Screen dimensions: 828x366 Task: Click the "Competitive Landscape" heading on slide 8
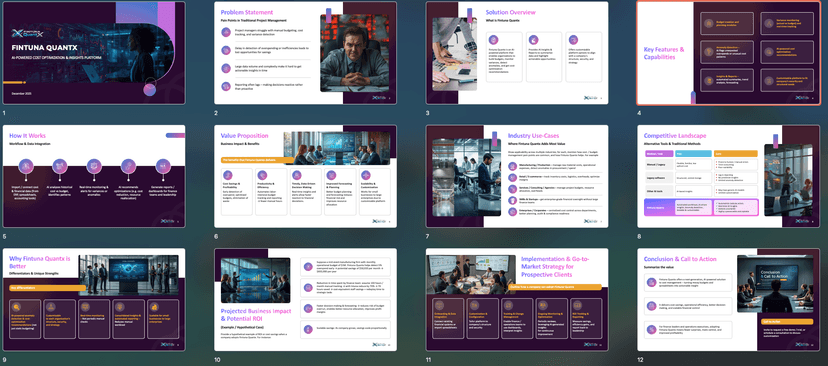(x=675, y=136)
